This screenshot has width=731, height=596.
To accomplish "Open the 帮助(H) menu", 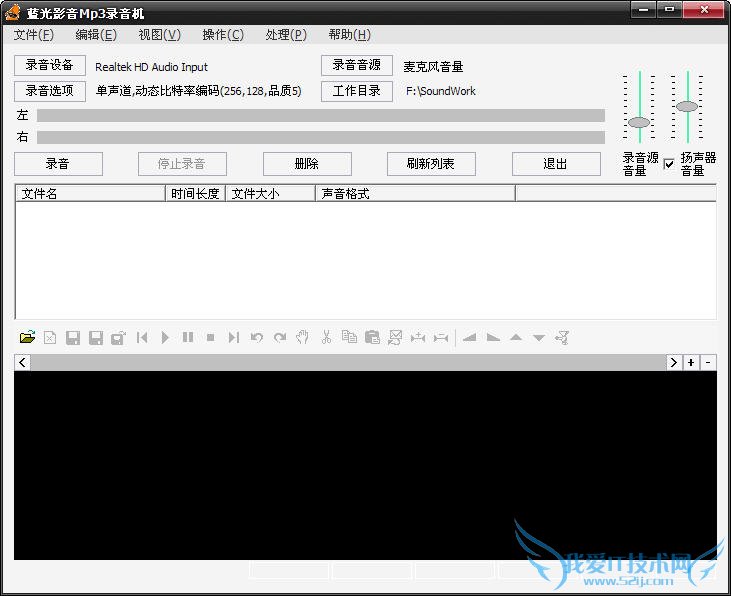I will coord(349,35).
